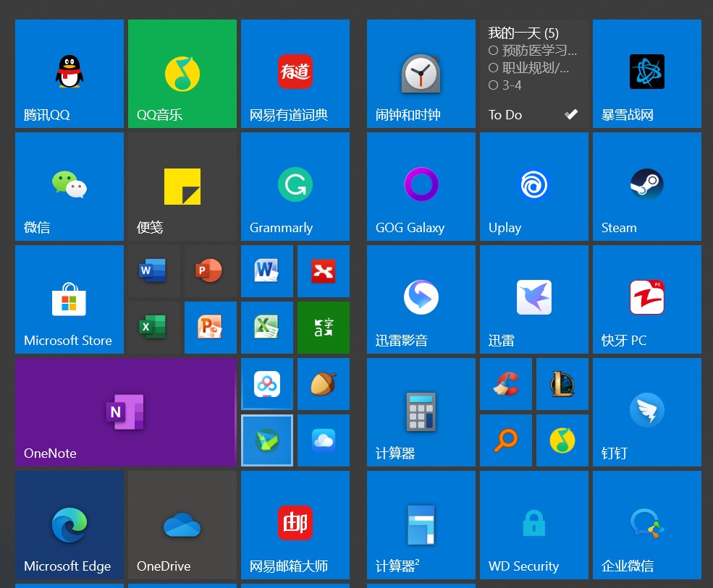Open the 计算器² tile

(x=421, y=525)
